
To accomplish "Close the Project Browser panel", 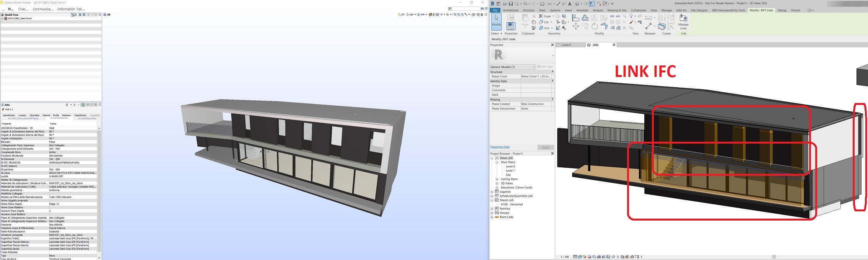I will 552,154.
